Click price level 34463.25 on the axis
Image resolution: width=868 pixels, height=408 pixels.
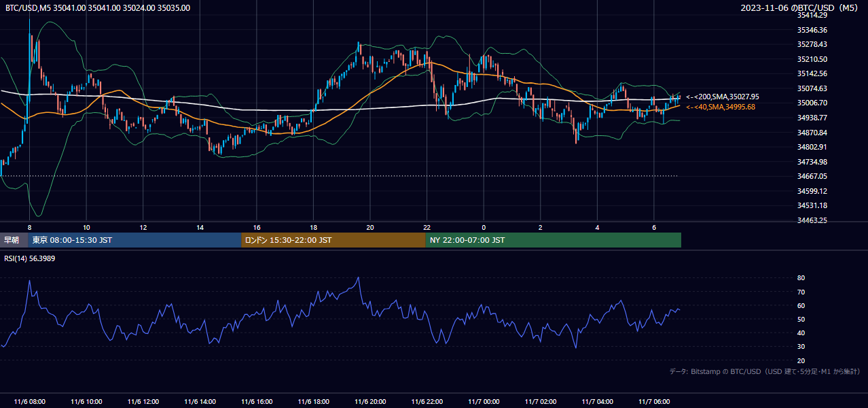click(x=812, y=220)
